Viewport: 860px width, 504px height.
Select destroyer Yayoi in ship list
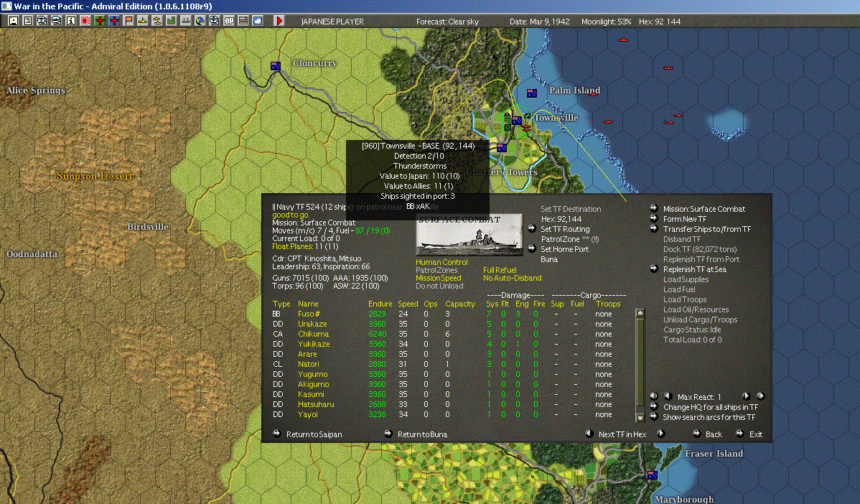308,414
